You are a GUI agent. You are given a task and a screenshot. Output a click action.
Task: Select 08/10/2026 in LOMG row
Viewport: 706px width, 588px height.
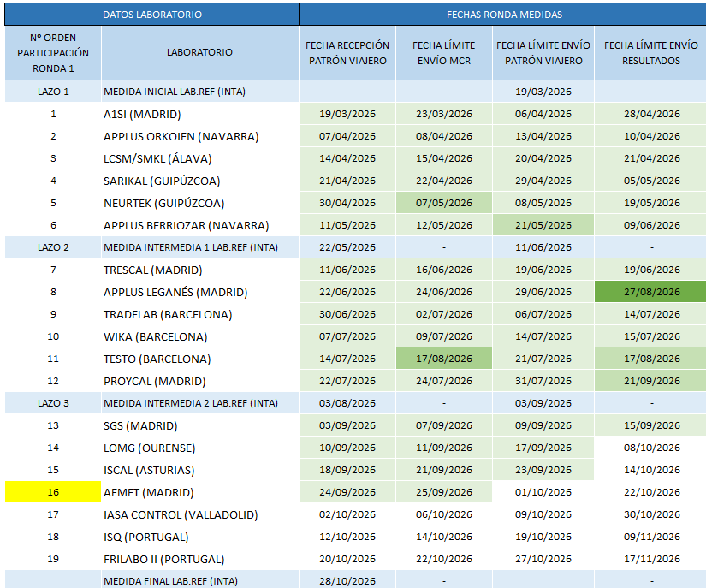tap(650, 448)
